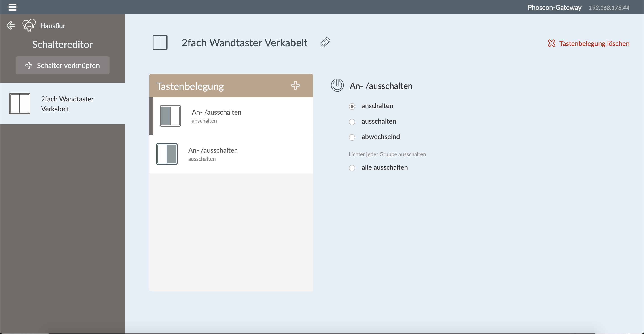Select the alle ausschalten radio option
This screenshot has height=334, width=644.
(352, 168)
